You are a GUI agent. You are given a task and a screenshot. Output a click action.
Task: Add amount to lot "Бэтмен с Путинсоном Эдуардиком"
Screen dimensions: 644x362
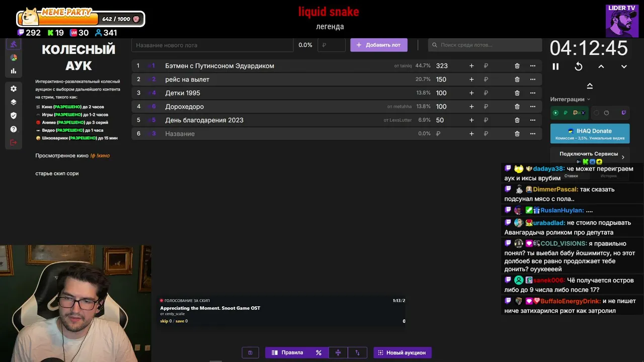pyautogui.click(x=471, y=66)
